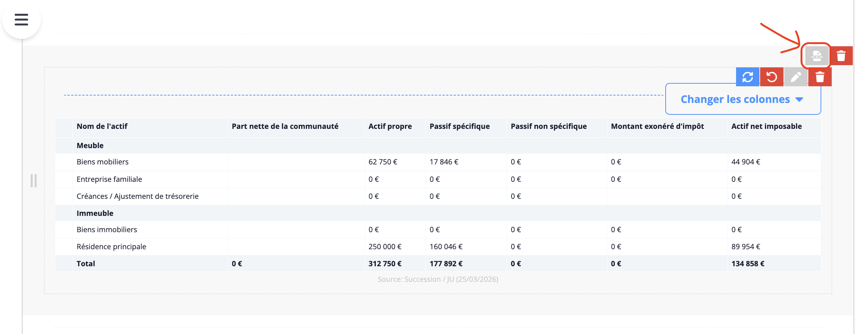Image resolution: width=868 pixels, height=334 pixels.
Task: Delete the section with top trash icon
Action: pyautogui.click(x=841, y=56)
